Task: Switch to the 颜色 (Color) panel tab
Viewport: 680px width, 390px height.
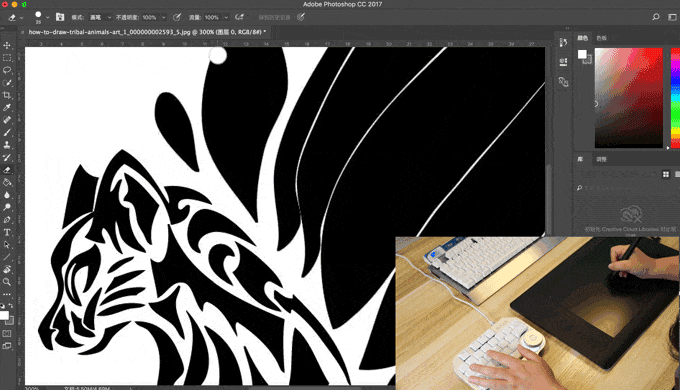Action: point(582,38)
